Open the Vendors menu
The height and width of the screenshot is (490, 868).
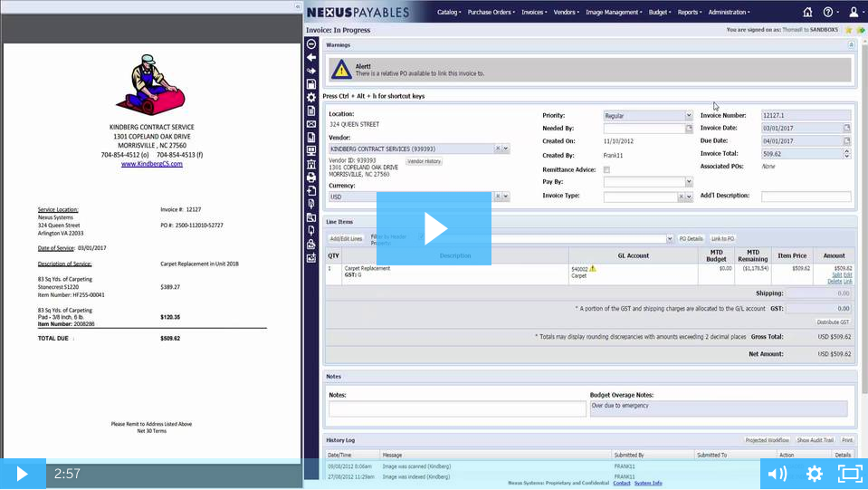coord(567,12)
